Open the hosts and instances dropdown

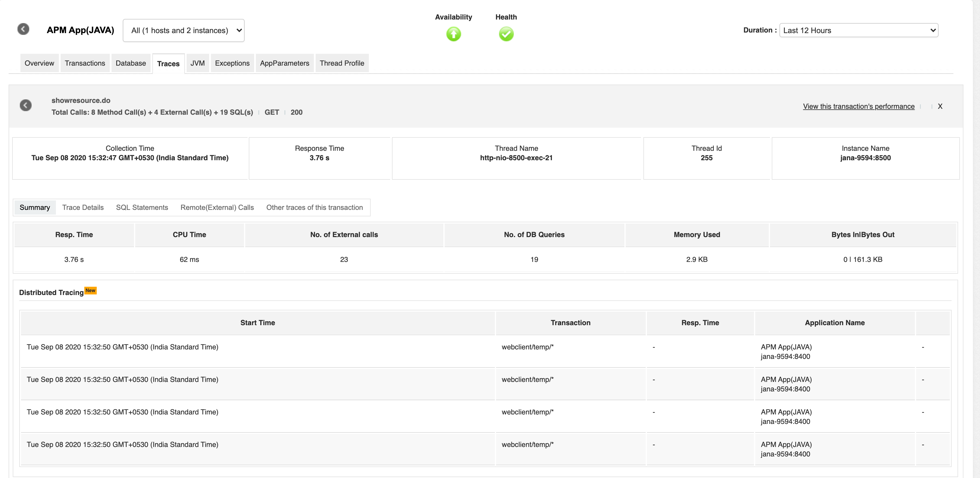[183, 30]
